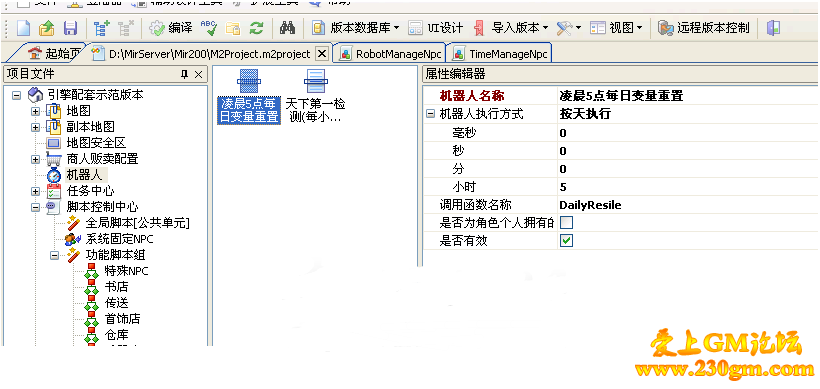This screenshot has height=389, width=820.
Task: Click the 编译 compile button
Action: 171,28
